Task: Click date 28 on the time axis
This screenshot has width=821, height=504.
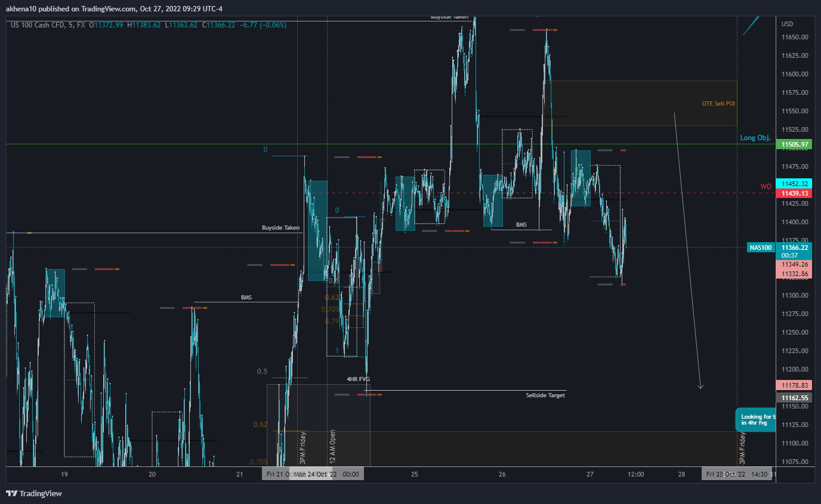Action: 681,475
